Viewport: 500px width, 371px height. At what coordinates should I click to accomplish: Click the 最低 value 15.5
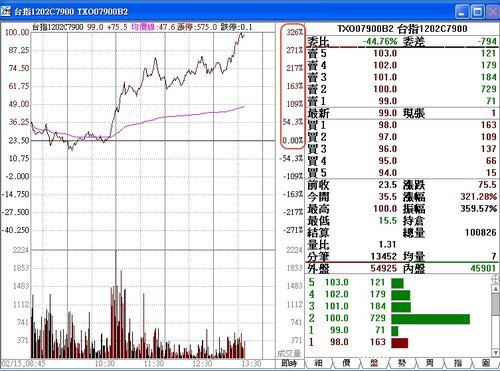click(x=387, y=221)
